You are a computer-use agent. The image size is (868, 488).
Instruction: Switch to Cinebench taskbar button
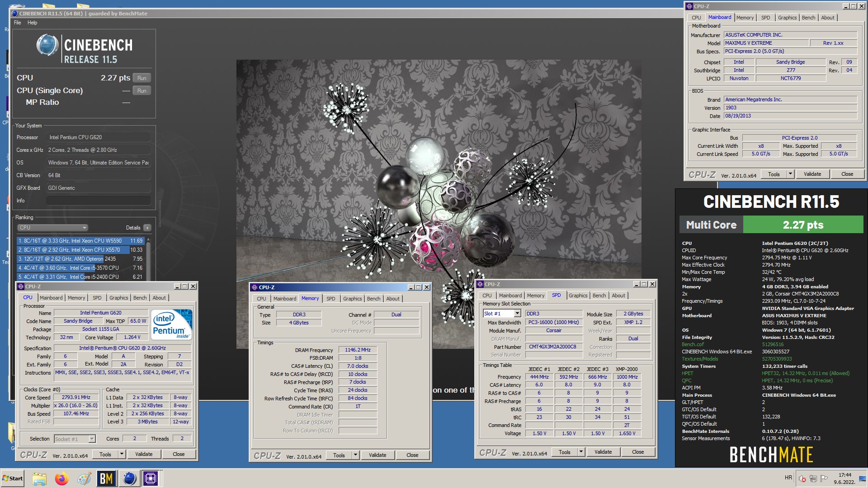click(x=129, y=479)
